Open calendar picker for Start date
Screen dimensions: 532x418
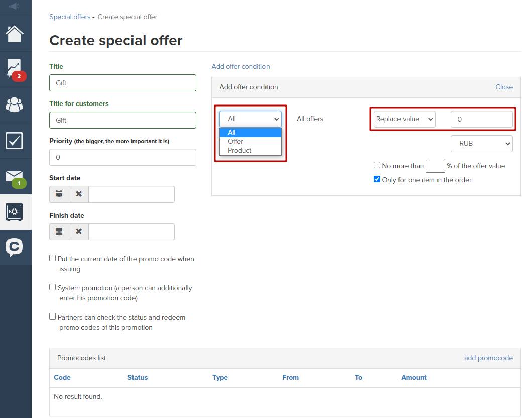(59, 194)
